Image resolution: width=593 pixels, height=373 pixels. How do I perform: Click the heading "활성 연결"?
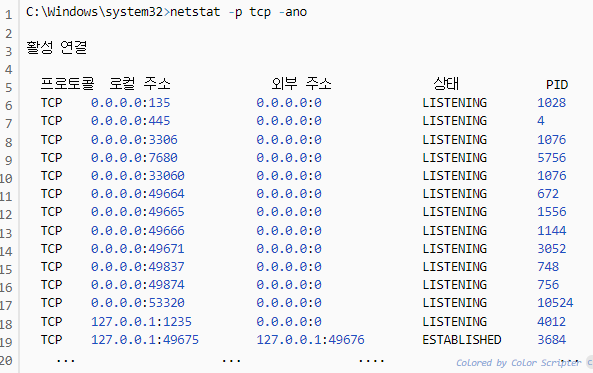[x=57, y=47]
